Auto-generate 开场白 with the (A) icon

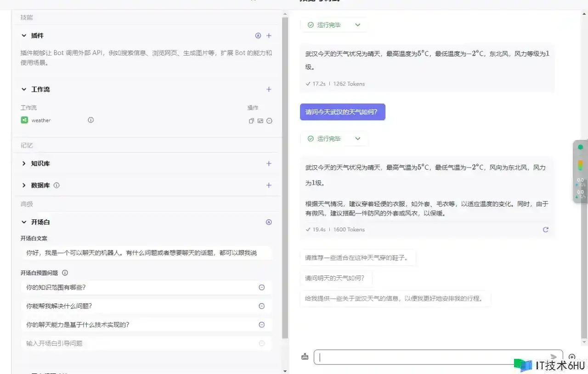click(269, 222)
